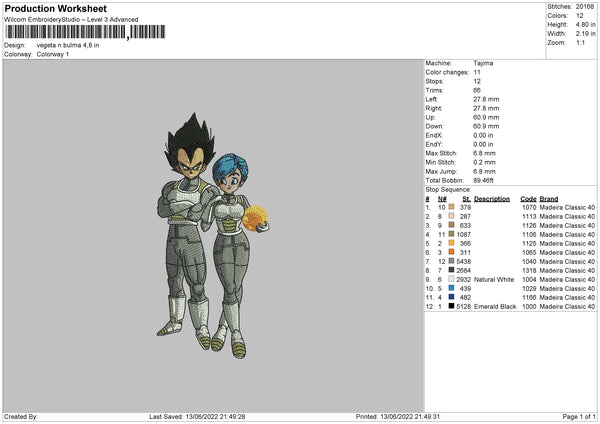Click the Stitches value 20168
This screenshot has width=600, height=424.
point(585,7)
